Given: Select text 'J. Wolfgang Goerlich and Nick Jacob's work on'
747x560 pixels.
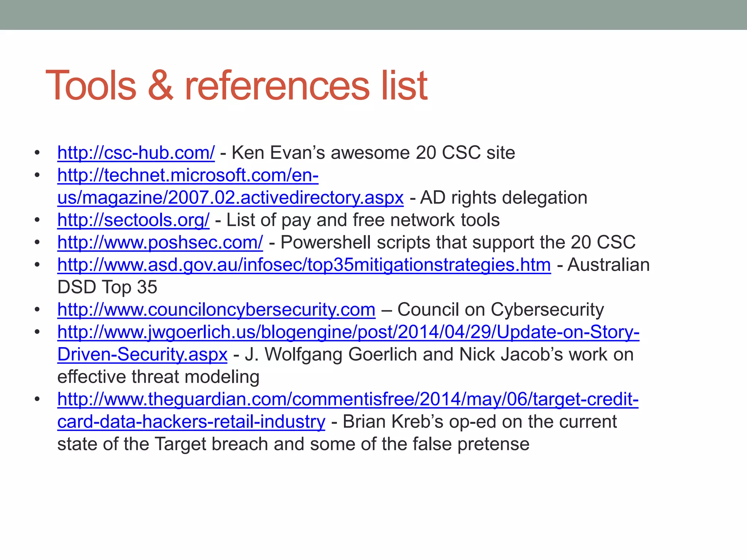Looking at the screenshot, I should 439,354.
